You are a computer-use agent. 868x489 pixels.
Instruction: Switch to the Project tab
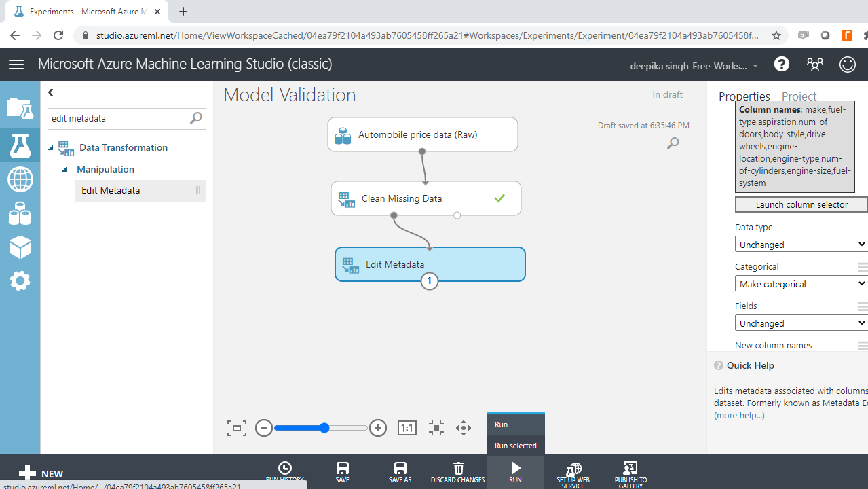point(799,96)
